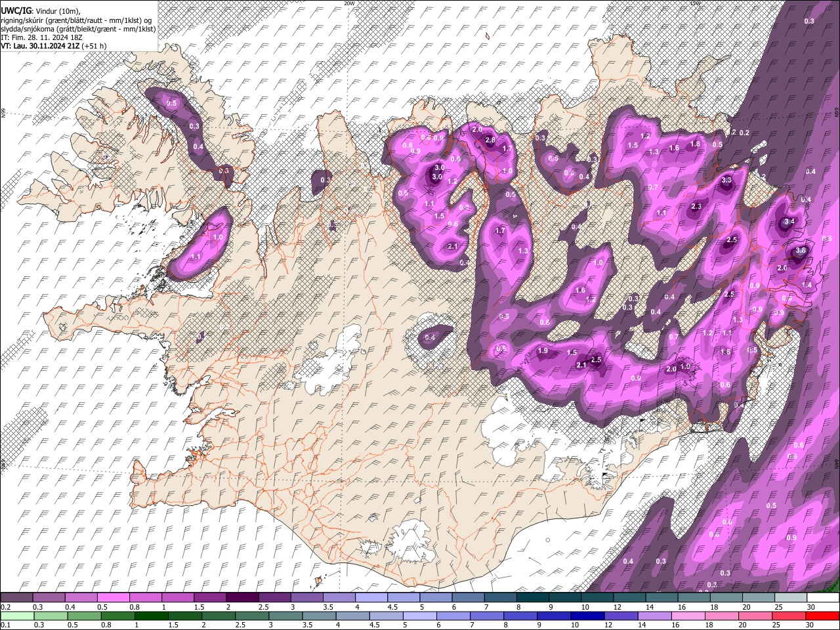Click the '15W' longitude label at the top edge
Screen dimensions: 840x630
(x=695, y=3)
